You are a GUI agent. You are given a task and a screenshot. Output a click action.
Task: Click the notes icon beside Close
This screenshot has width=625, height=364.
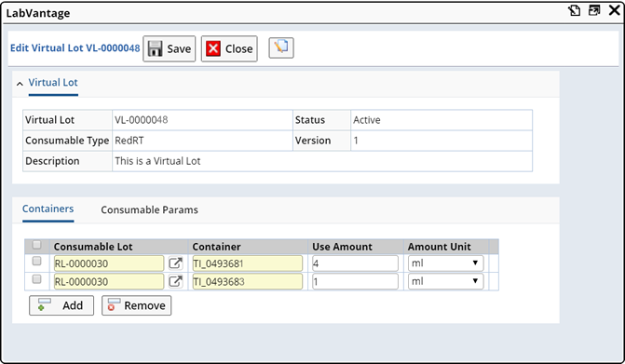click(x=281, y=47)
